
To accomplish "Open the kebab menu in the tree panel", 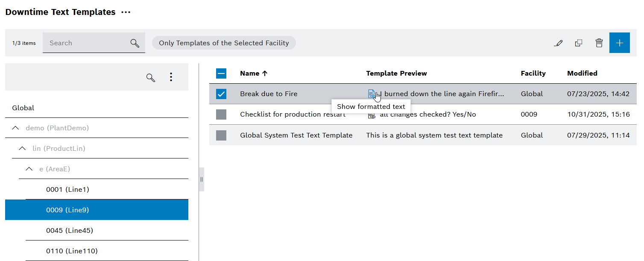I will point(171,77).
